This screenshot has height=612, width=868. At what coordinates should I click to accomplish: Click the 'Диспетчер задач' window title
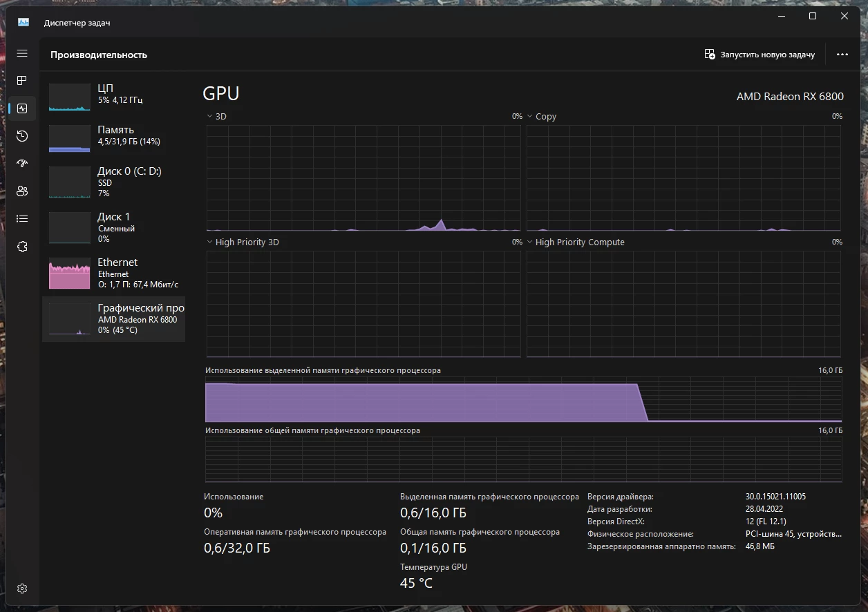(77, 23)
